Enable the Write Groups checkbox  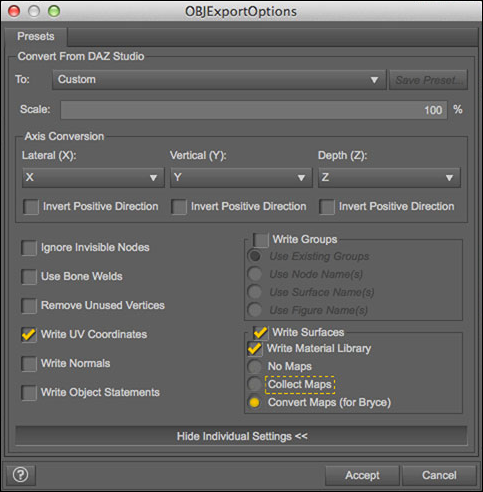(260, 240)
